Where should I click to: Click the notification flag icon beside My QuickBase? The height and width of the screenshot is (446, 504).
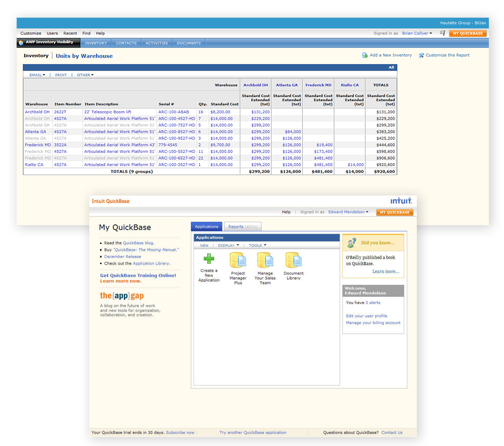(x=443, y=33)
